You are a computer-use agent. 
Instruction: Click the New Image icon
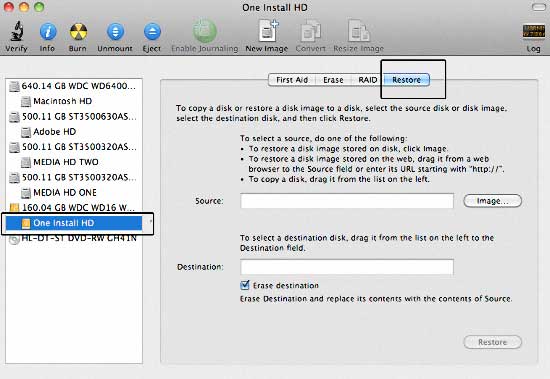tap(268, 31)
